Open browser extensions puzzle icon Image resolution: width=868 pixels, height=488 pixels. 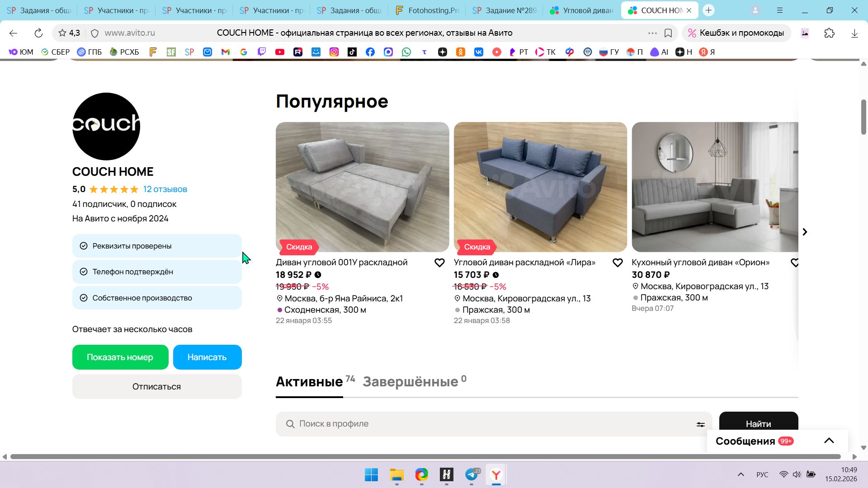point(829,33)
